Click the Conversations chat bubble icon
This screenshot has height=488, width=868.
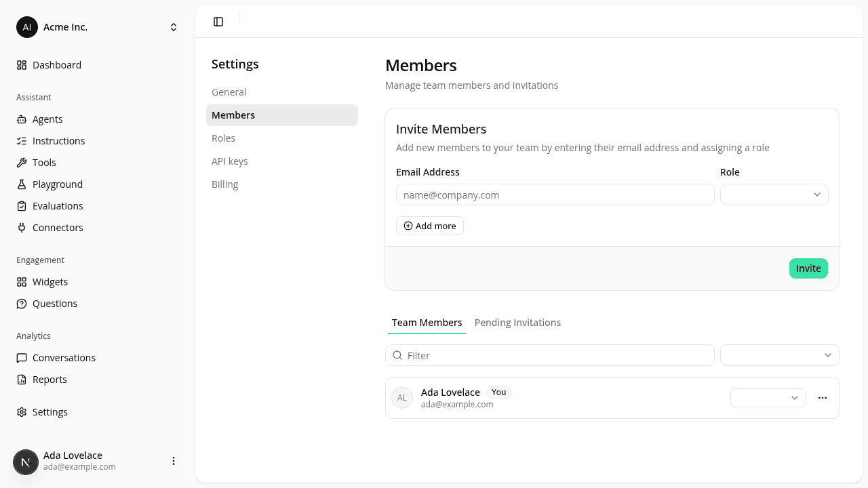coord(22,358)
